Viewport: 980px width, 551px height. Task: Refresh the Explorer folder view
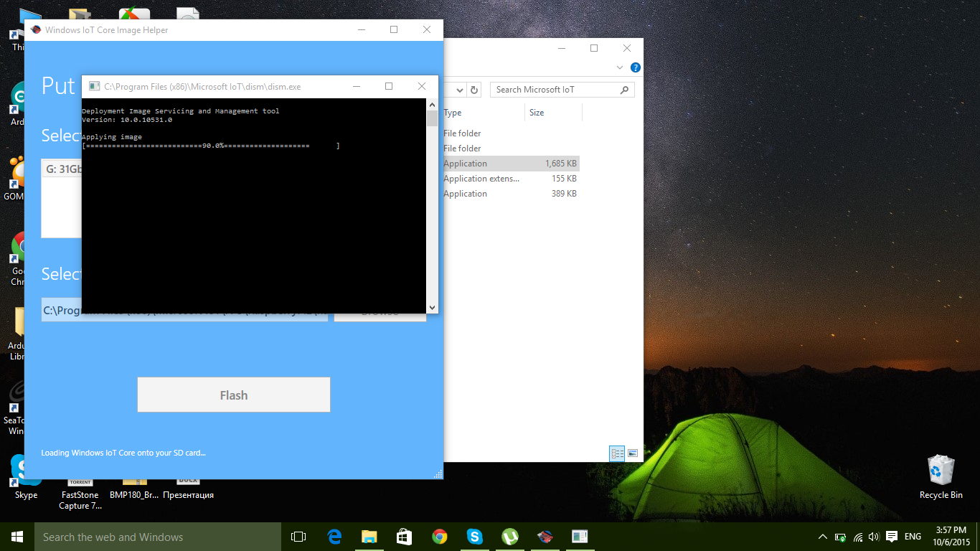(473, 90)
